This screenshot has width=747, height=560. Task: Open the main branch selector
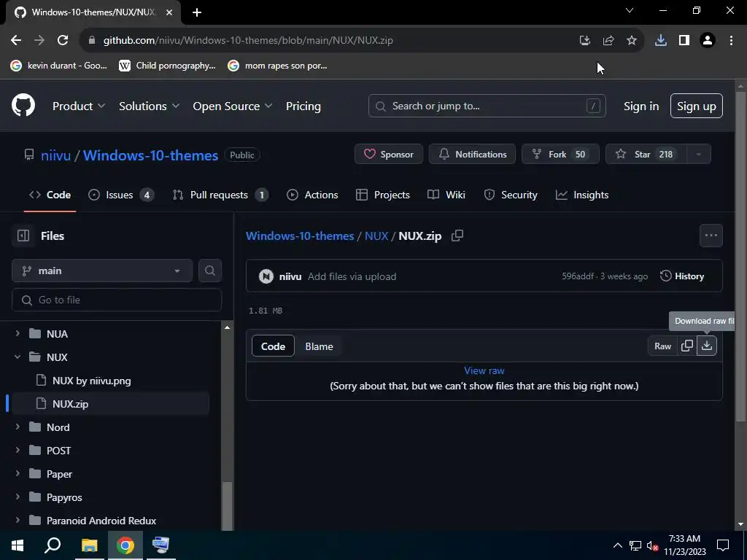pyautogui.click(x=102, y=271)
